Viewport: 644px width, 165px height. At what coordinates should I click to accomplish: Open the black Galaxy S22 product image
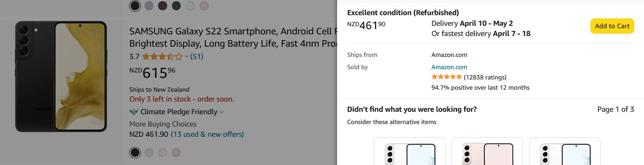(x=61, y=77)
